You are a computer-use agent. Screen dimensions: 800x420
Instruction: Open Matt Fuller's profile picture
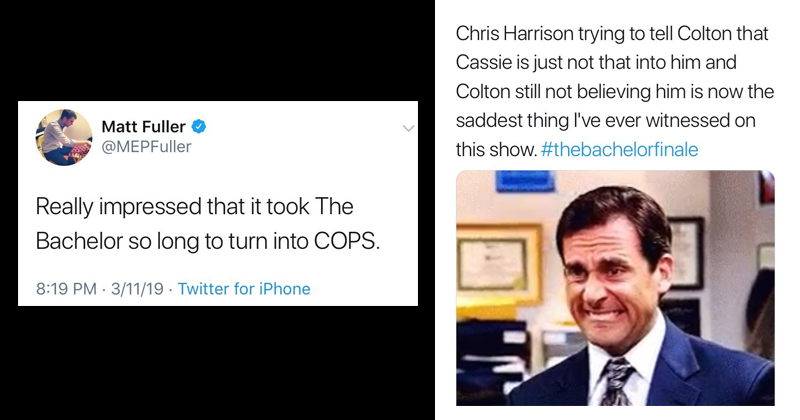click(x=65, y=137)
